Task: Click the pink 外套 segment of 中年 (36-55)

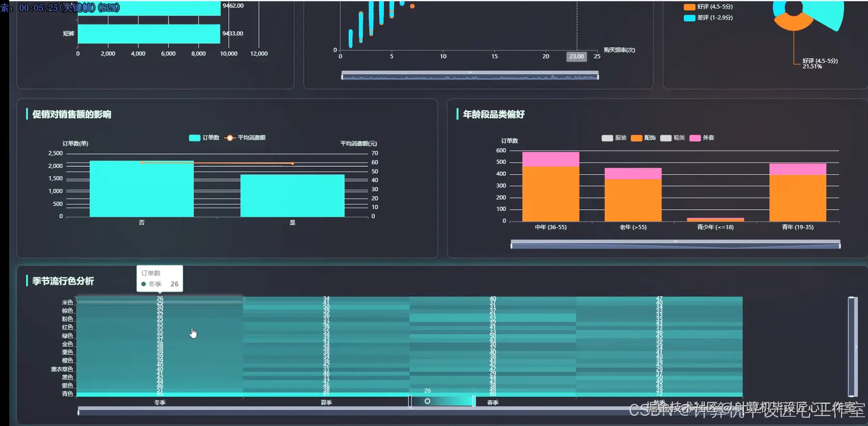Action: point(551,159)
